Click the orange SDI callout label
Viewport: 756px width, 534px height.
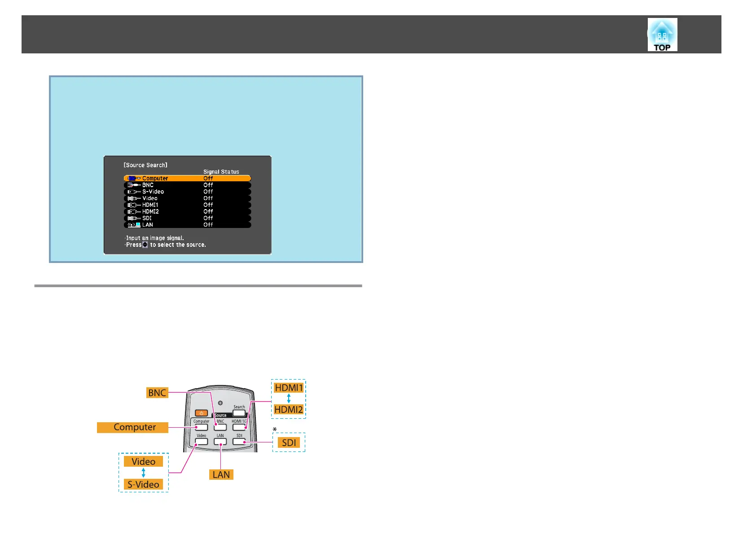pyautogui.click(x=289, y=442)
